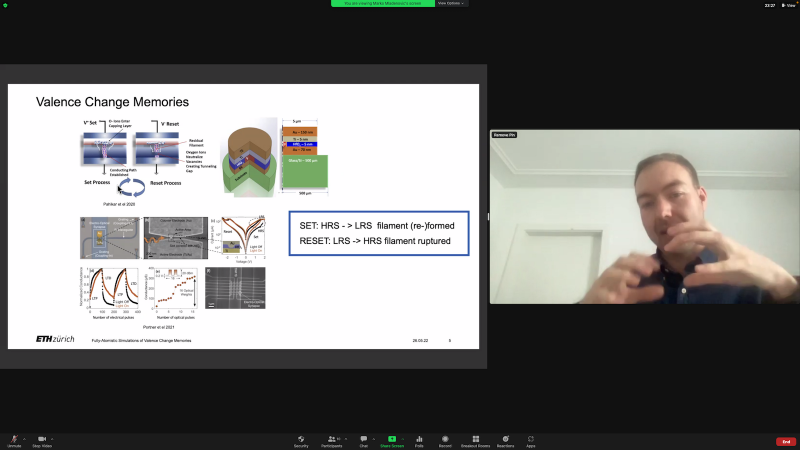
Task: Click the ETH Zürich logo on the slide
Action: [x=55, y=339]
